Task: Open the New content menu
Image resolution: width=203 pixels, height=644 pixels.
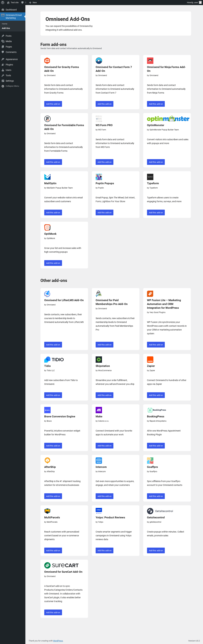Action: (x=33, y=3)
